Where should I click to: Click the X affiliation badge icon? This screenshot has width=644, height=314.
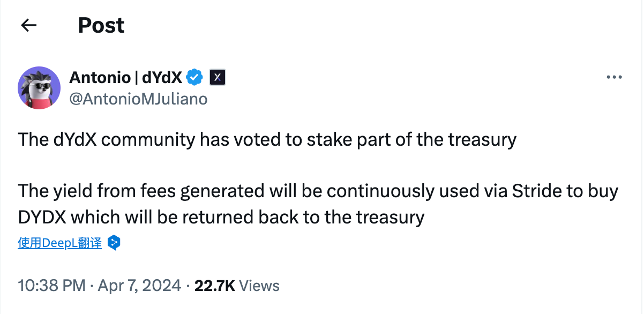pos(217,78)
